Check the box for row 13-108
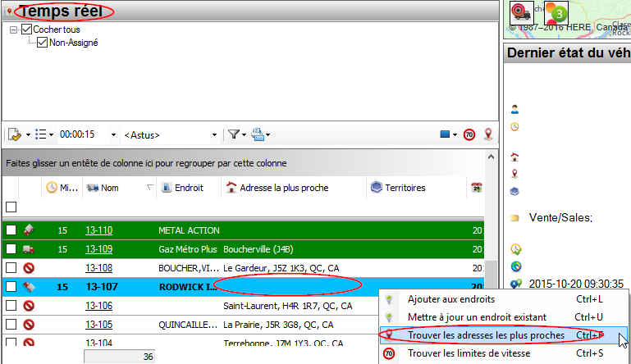Screen dimensions: 631x364 (11, 268)
